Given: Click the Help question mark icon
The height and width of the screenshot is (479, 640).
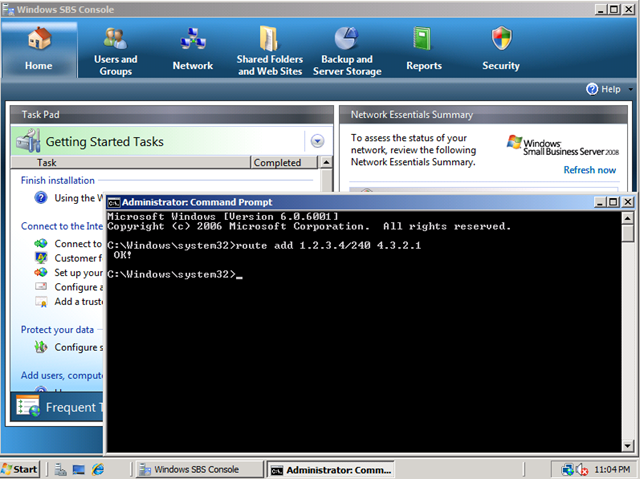Looking at the screenshot, I should (x=592, y=89).
